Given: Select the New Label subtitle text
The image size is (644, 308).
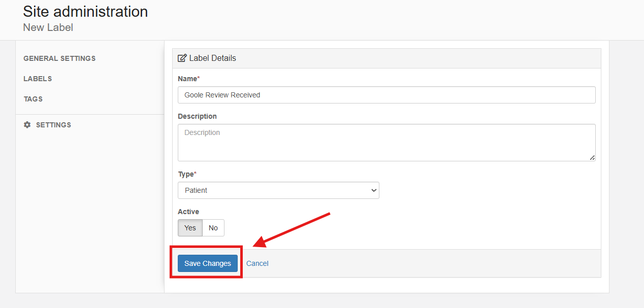Looking at the screenshot, I should coord(48,27).
